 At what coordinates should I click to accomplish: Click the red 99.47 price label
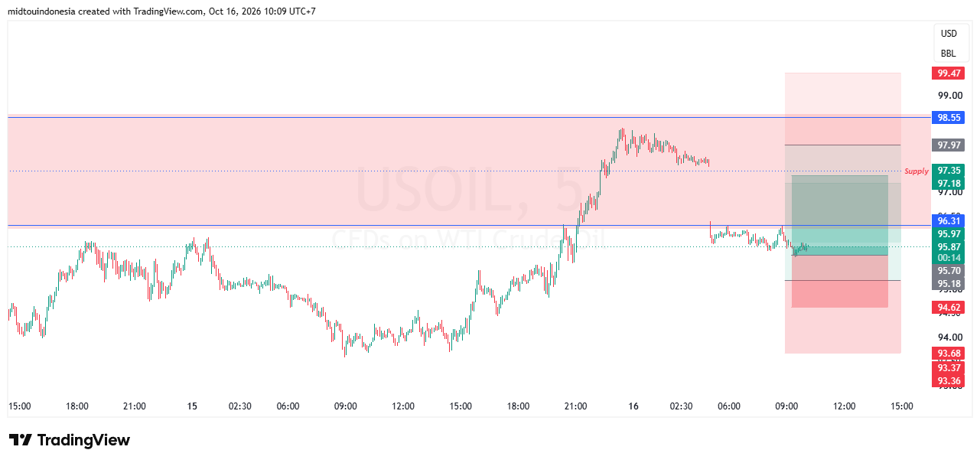coord(948,73)
